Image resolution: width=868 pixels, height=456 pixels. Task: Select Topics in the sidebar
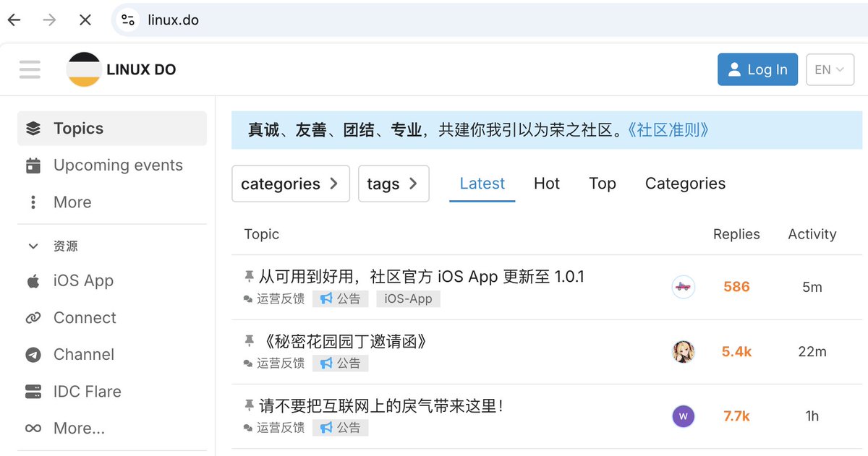(112, 129)
